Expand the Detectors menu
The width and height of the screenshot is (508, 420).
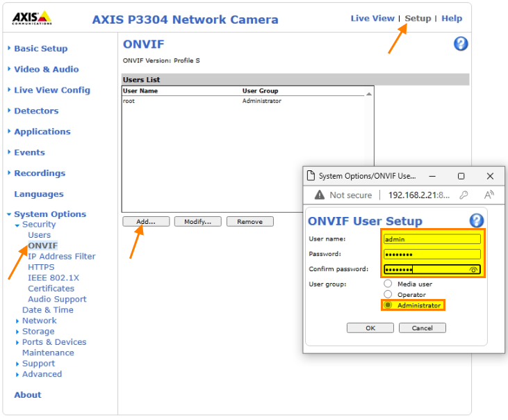(9, 110)
